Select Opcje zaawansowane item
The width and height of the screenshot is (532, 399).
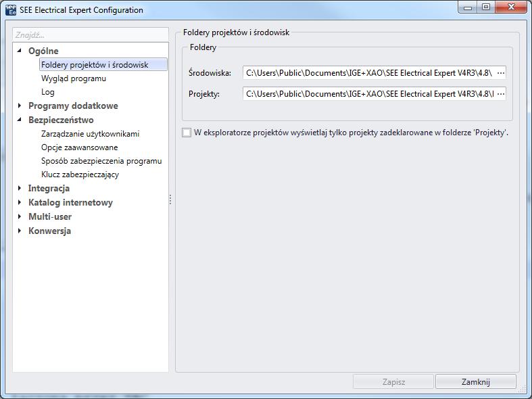tap(79, 147)
